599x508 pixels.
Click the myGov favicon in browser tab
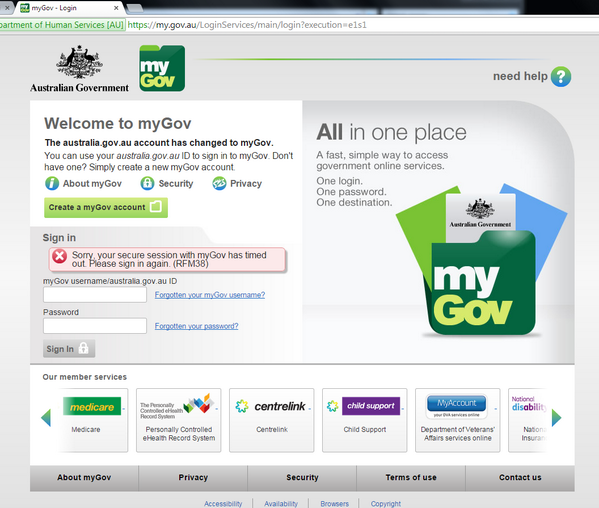pos(24,8)
